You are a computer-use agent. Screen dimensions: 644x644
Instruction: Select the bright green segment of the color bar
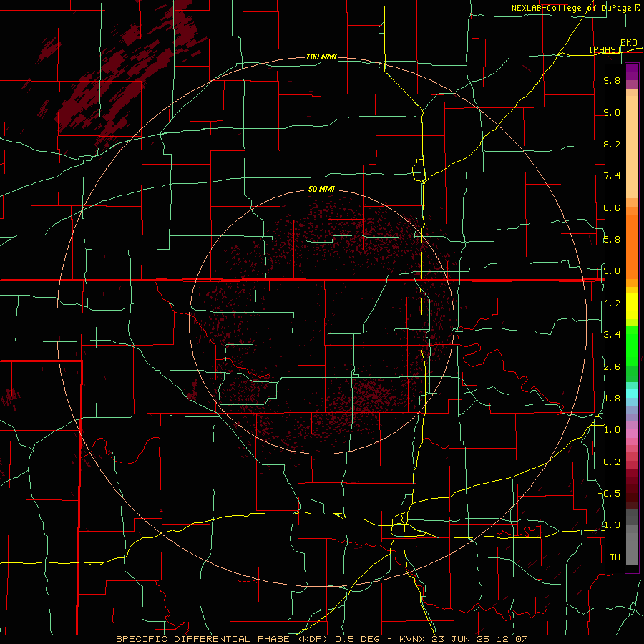tap(632, 346)
